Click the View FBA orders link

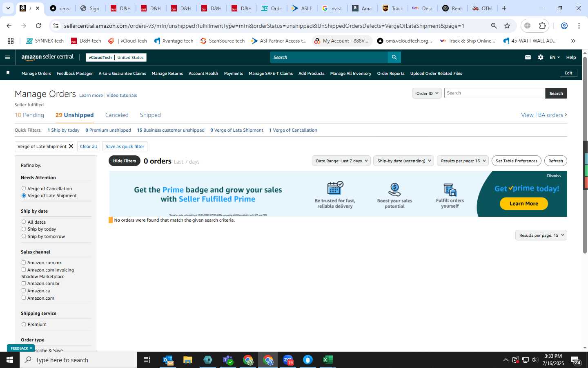tap(544, 115)
